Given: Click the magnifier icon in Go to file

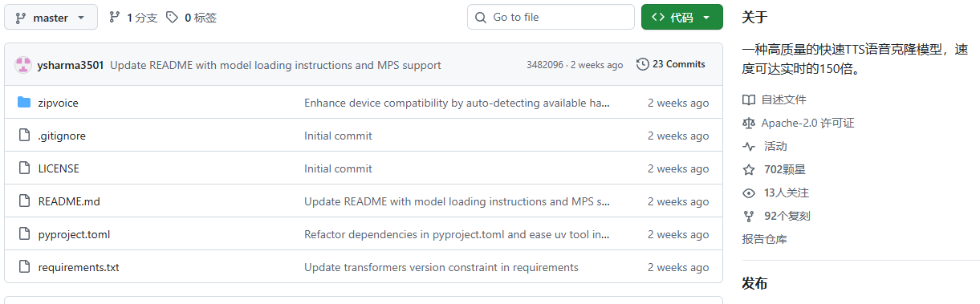Looking at the screenshot, I should (x=481, y=17).
